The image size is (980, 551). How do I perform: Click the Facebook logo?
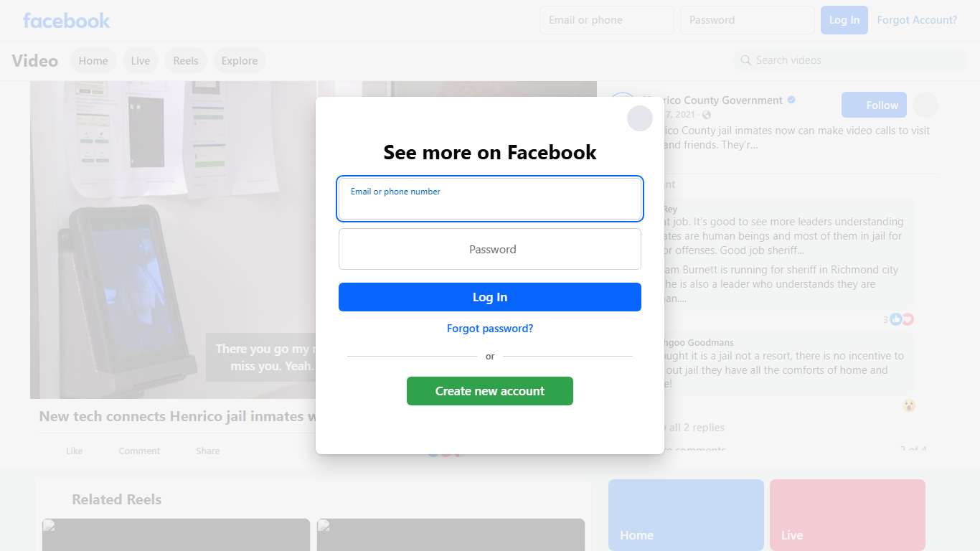(66, 20)
